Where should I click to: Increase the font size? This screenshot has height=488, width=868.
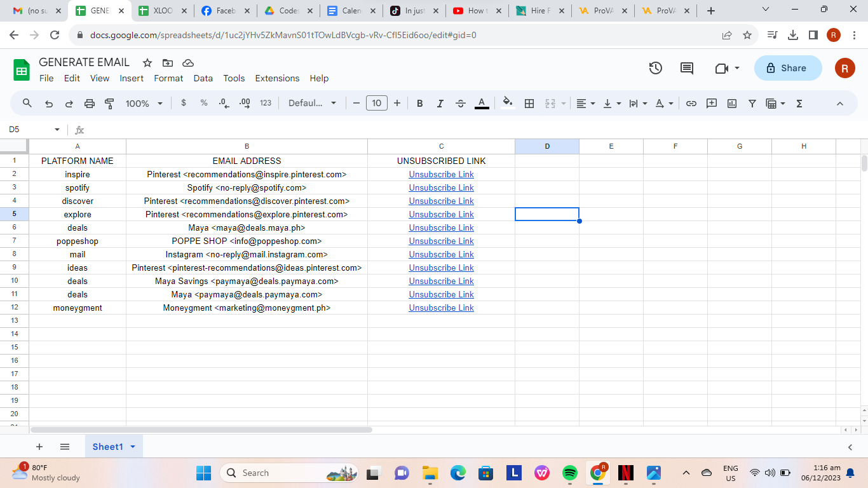point(397,103)
